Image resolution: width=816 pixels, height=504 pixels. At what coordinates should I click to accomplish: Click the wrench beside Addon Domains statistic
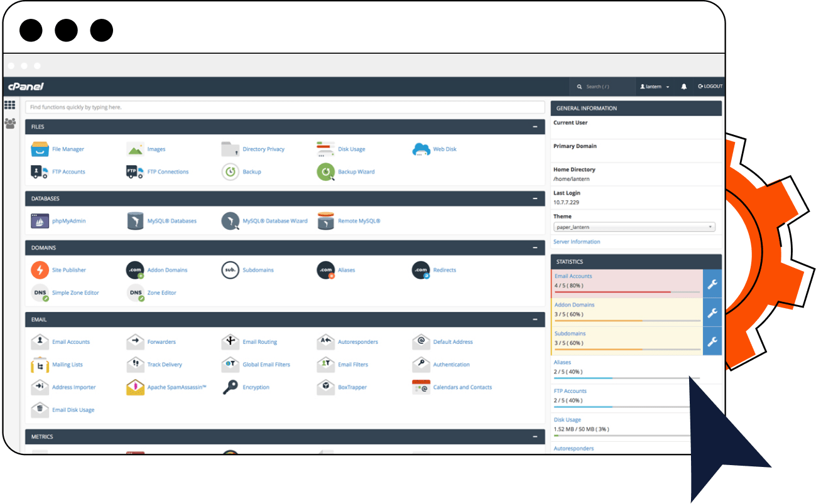click(712, 313)
